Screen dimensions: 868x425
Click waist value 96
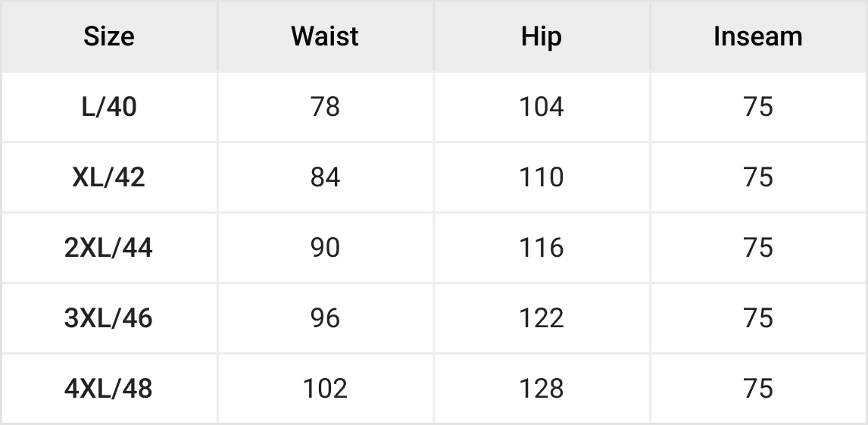point(325,318)
